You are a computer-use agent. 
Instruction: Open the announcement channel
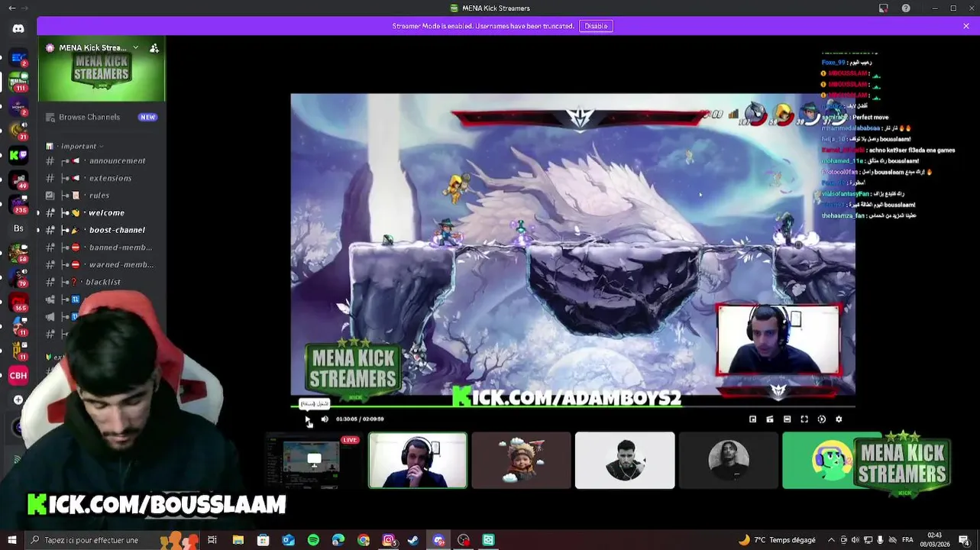[x=101, y=161]
